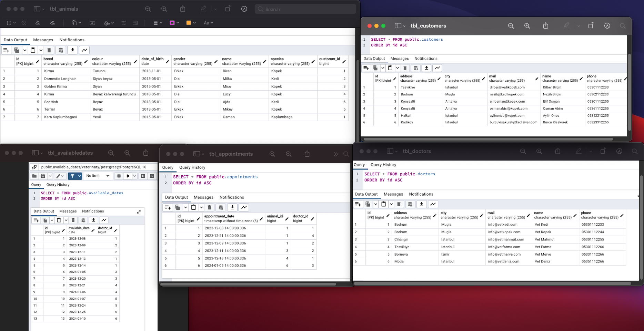Click execute query play icon in tbl_availabledates

coord(128,176)
